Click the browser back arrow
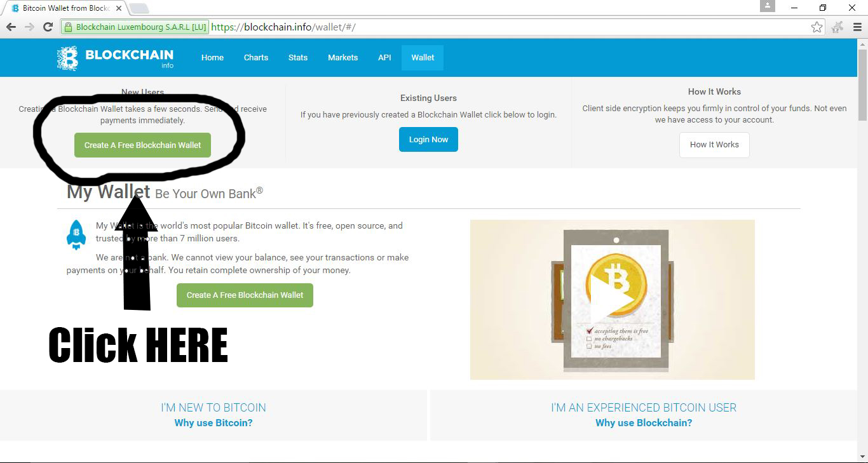This screenshot has width=868, height=463. coord(11,27)
